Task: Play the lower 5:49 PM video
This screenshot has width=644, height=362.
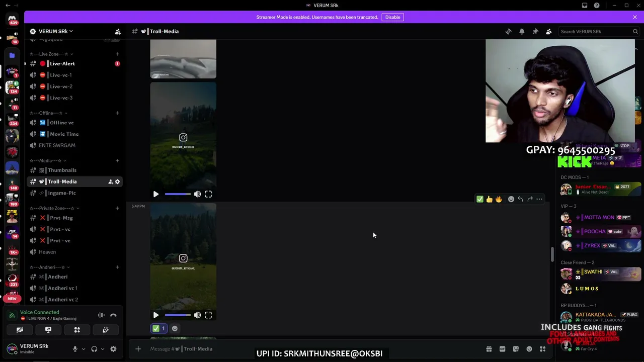Action: click(156, 315)
